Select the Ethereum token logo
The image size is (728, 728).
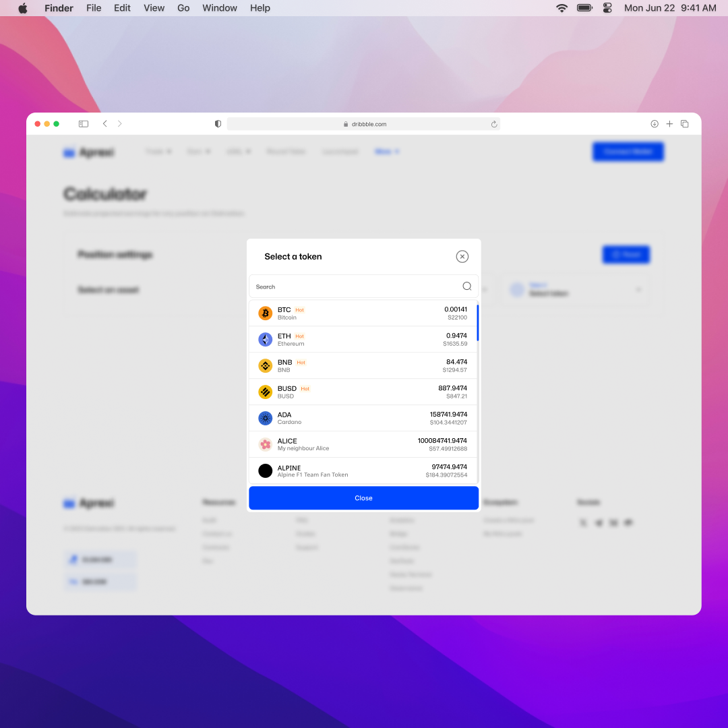pos(265,339)
